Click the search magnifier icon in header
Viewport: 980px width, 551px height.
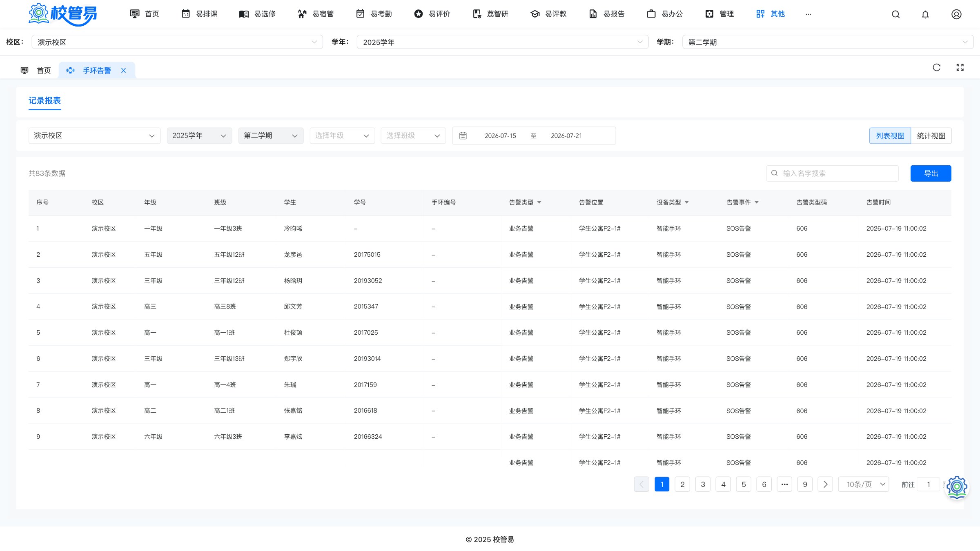[x=895, y=14]
